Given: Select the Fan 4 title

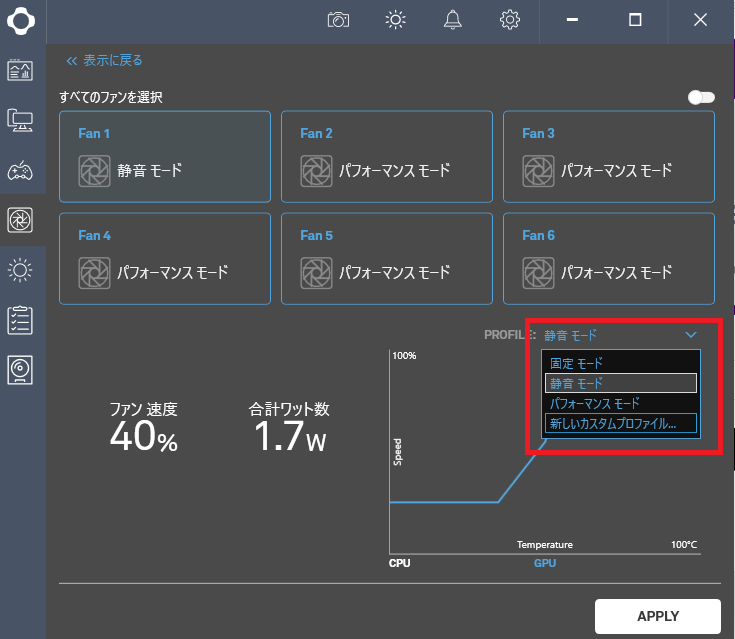Looking at the screenshot, I should [95, 235].
